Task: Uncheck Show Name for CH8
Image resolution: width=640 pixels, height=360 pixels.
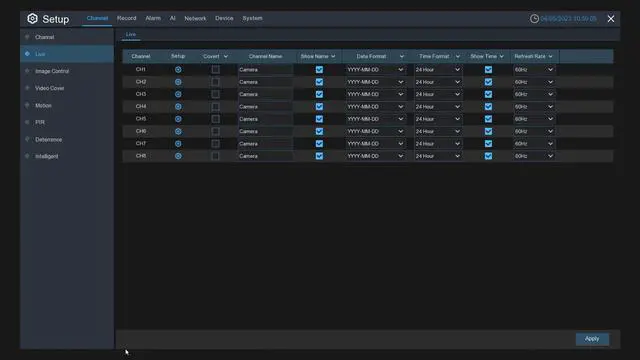Action: tap(319, 156)
